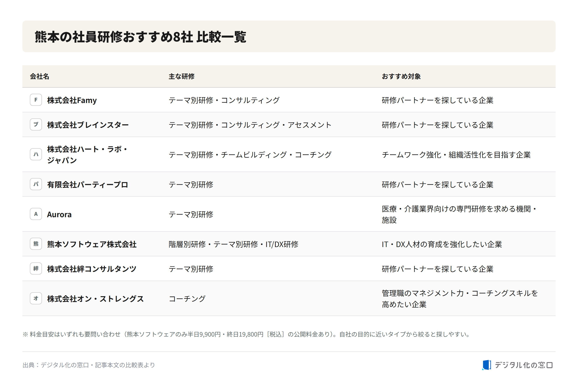This screenshot has width=578, height=392.
Task: Click the A badge icon beside Aurora
Action: pos(36,214)
